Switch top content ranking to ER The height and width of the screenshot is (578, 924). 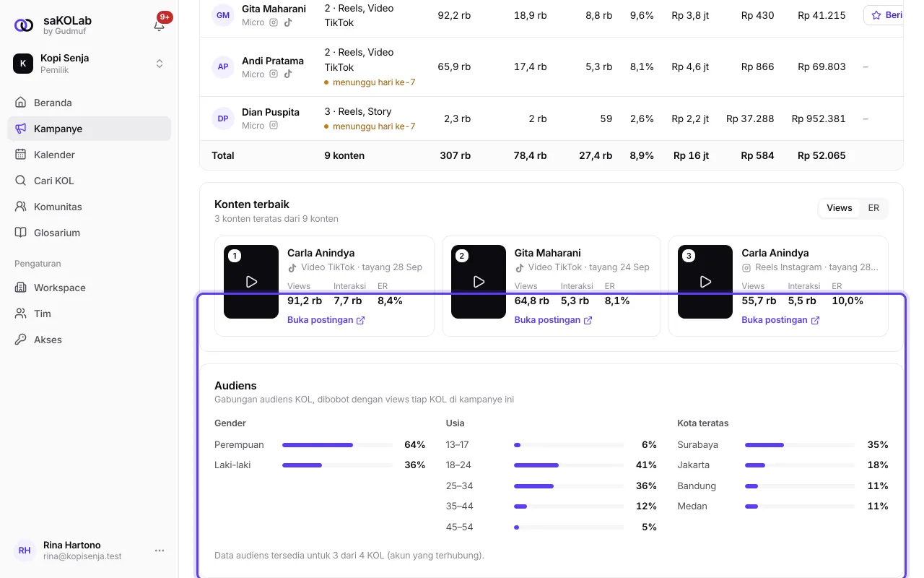[x=873, y=208]
